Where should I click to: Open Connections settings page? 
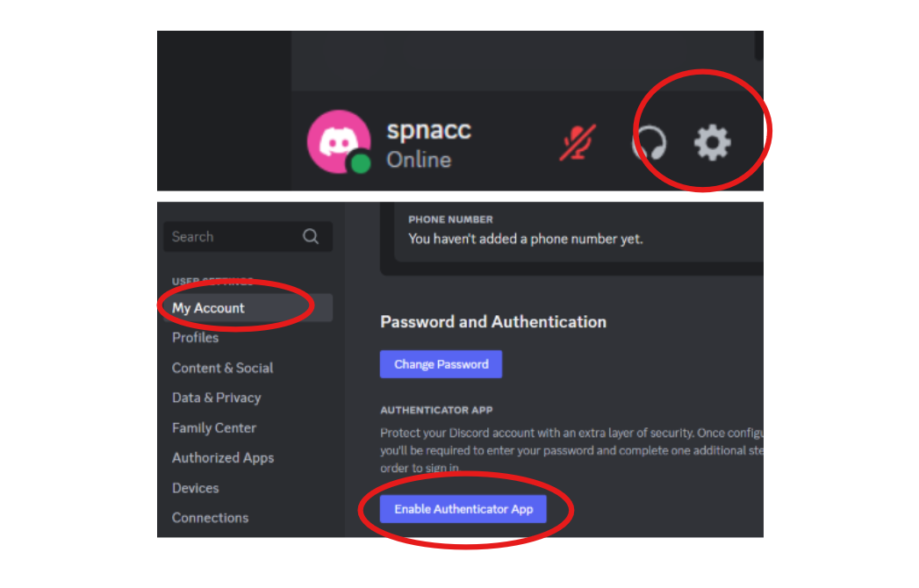click(x=210, y=518)
